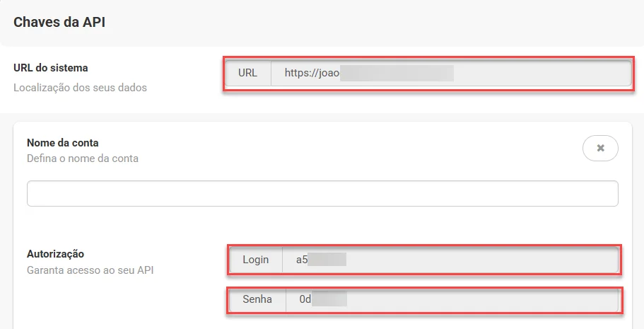Click the empty area right of the Login value

(x=481, y=260)
